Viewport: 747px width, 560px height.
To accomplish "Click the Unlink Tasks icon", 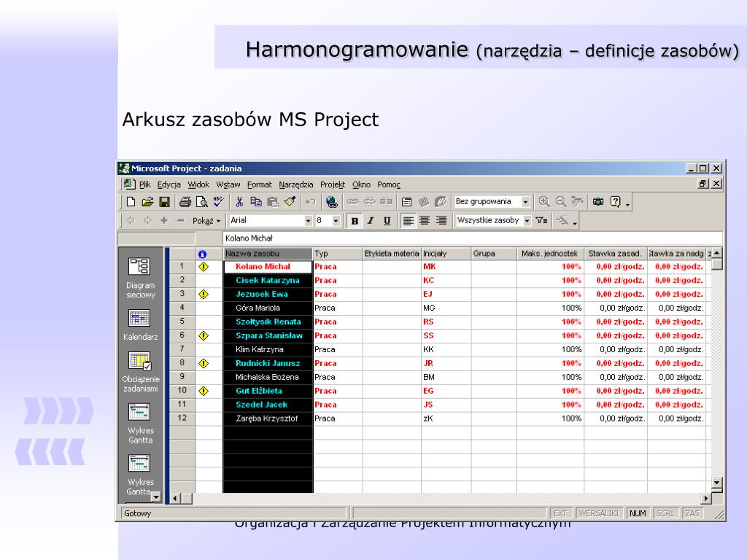I will click(369, 202).
